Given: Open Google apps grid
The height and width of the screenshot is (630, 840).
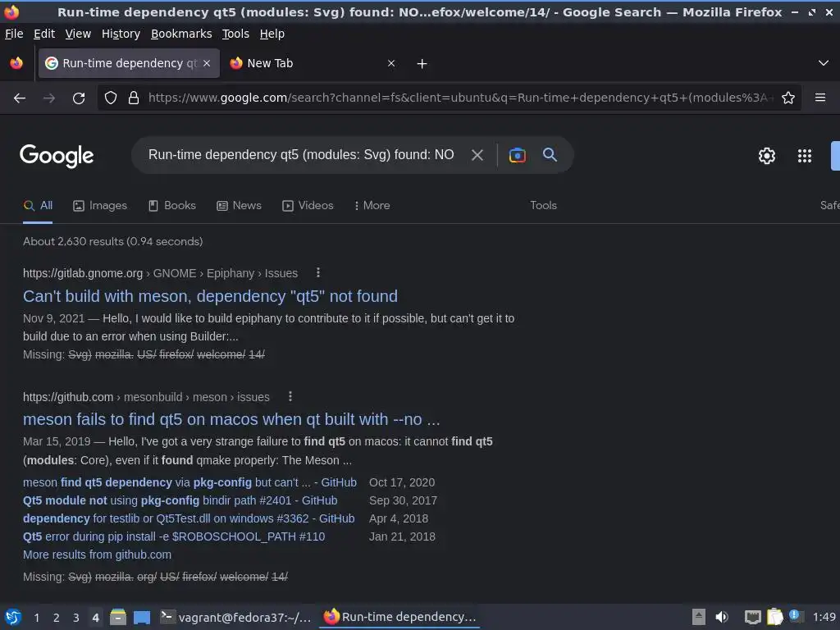Looking at the screenshot, I should coord(805,156).
